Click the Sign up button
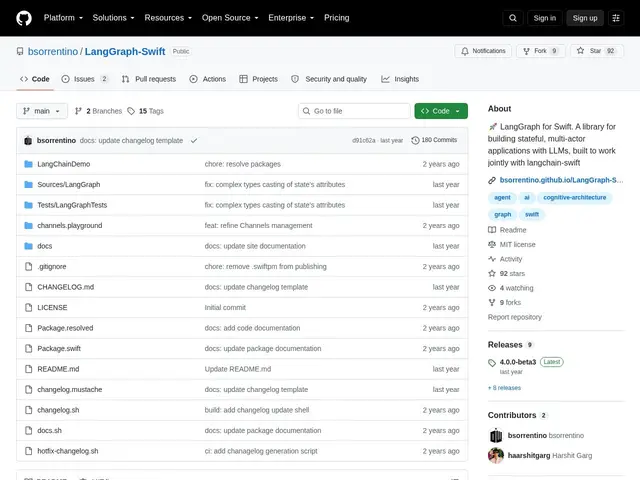640x480 pixels. point(584,18)
